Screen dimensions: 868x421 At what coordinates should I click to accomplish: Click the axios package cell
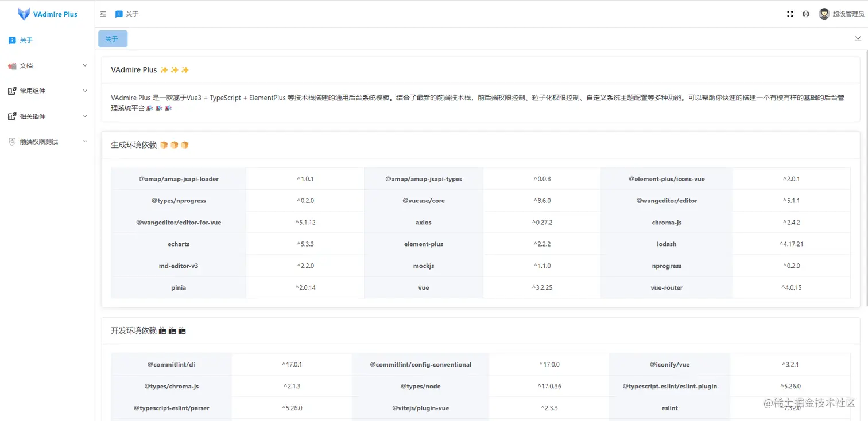pyautogui.click(x=424, y=223)
